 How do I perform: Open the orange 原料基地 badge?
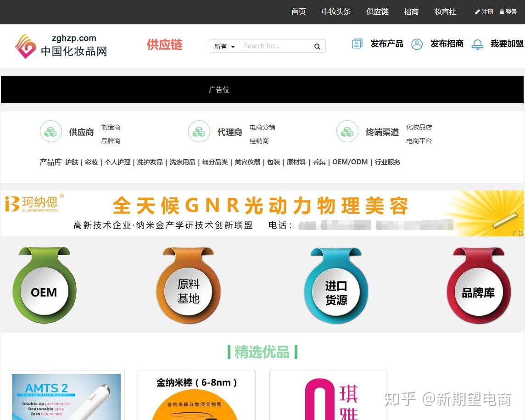[x=188, y=286]
